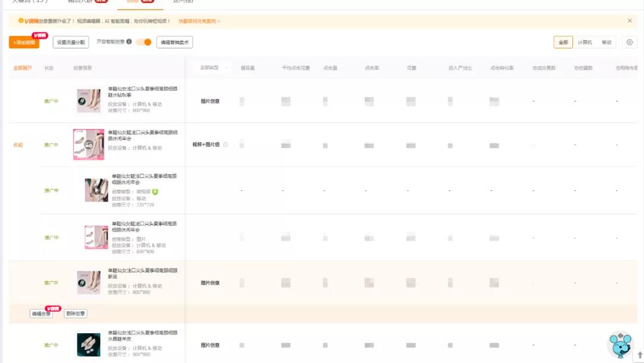Viewport: 644px width, 363px height.
Task: Select the 移动 device filter
Action: (606, 42)
